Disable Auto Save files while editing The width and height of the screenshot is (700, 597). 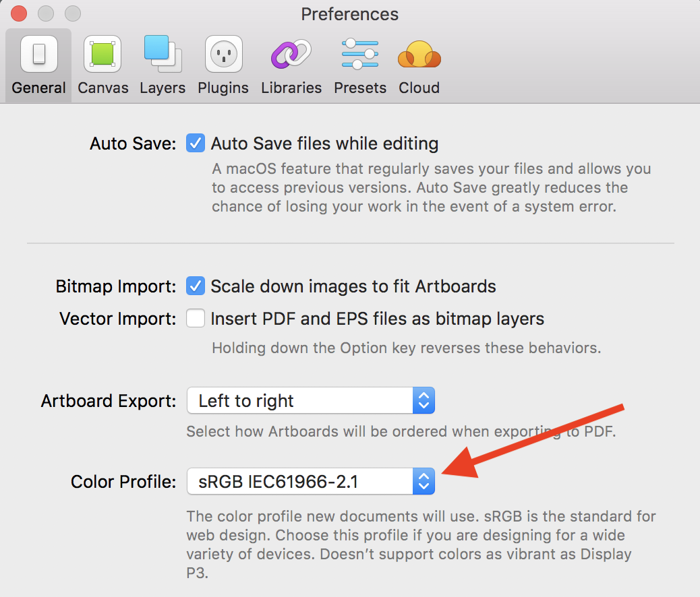[195, 143]
